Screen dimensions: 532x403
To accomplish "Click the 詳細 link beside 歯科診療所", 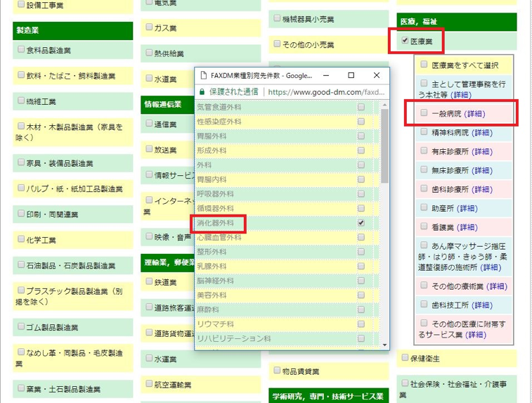I will click(481, 189).
